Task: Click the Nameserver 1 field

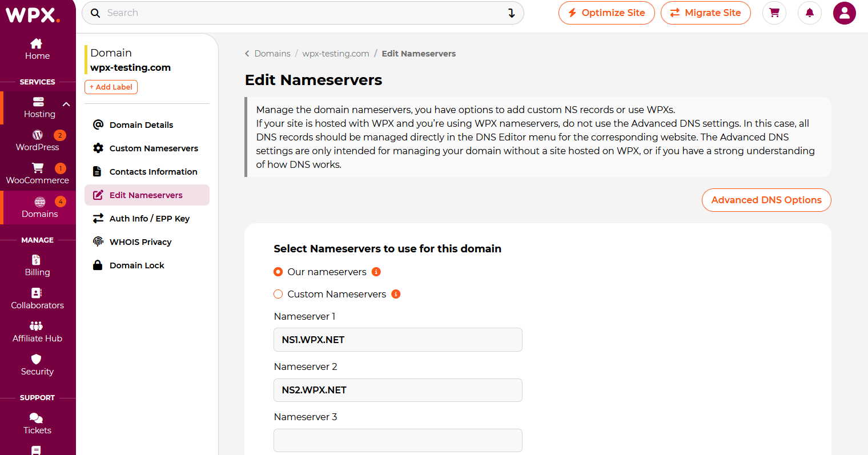Action: pos(398,340)
